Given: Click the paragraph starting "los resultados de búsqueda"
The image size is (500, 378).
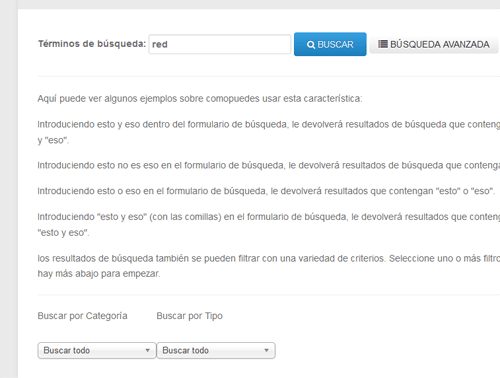Looking at the screenshot, I should click(x=269, y=258).
